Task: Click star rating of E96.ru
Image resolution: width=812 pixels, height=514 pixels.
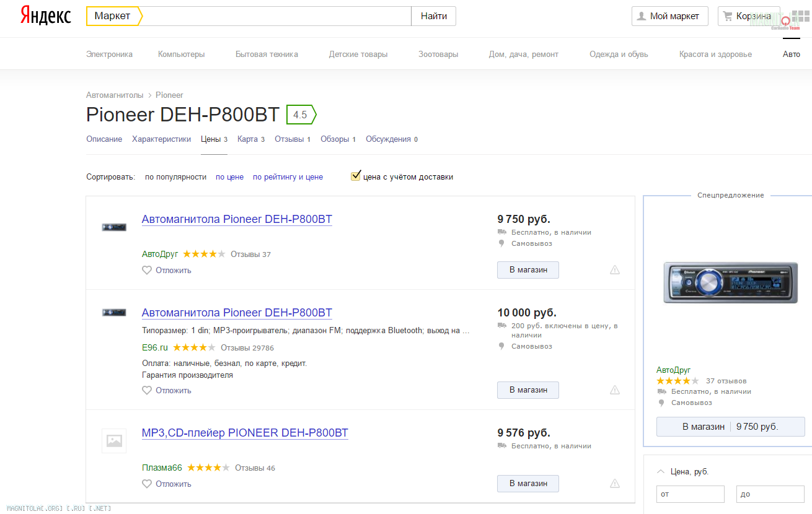Action: tap(194, 347)
